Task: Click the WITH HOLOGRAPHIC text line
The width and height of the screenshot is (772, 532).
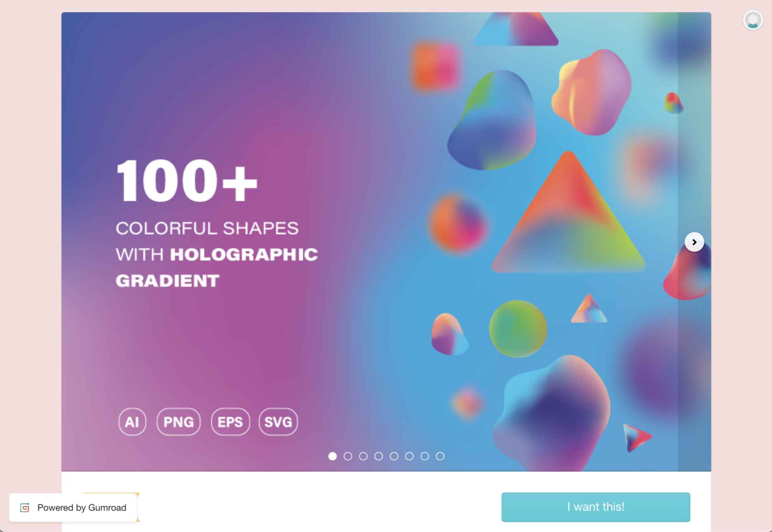Action: [217, 254]
